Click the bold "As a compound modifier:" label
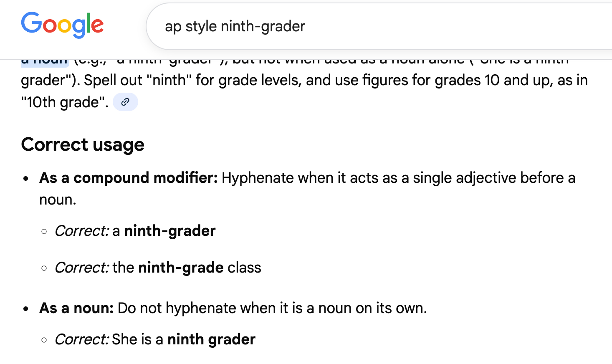The height and width of the screenshot is (364, 612). click(x=128, y=178)
